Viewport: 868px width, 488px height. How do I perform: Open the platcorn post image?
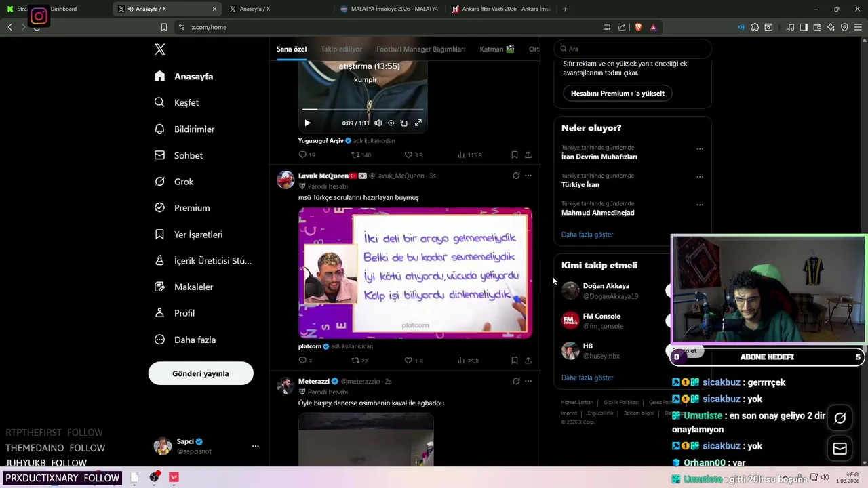click(415, 272)
